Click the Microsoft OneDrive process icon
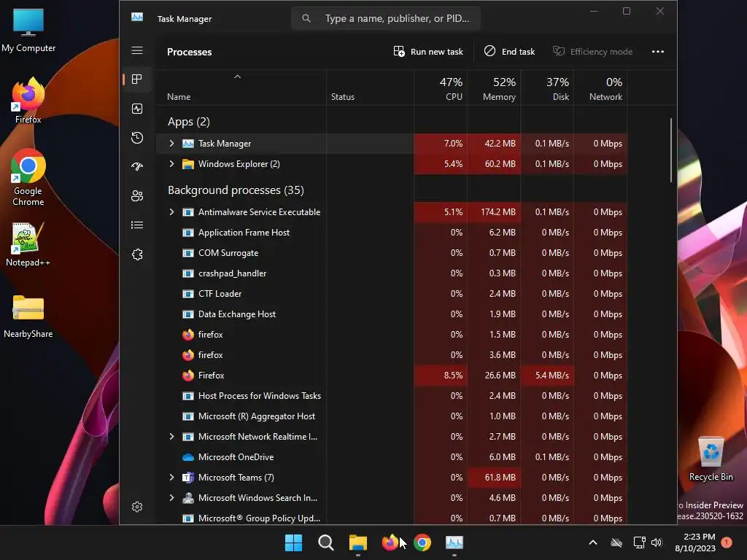This screenshot has width=747, height=560. point(188,457)
